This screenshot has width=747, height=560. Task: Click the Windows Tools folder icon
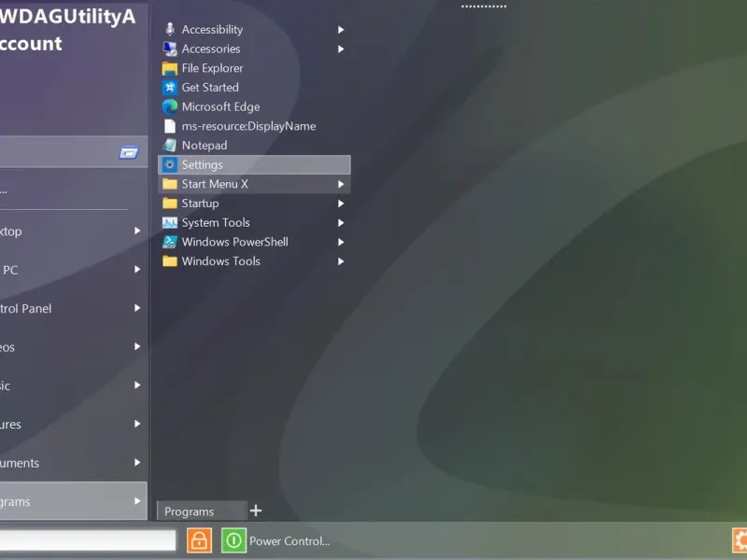coord(170,261)
